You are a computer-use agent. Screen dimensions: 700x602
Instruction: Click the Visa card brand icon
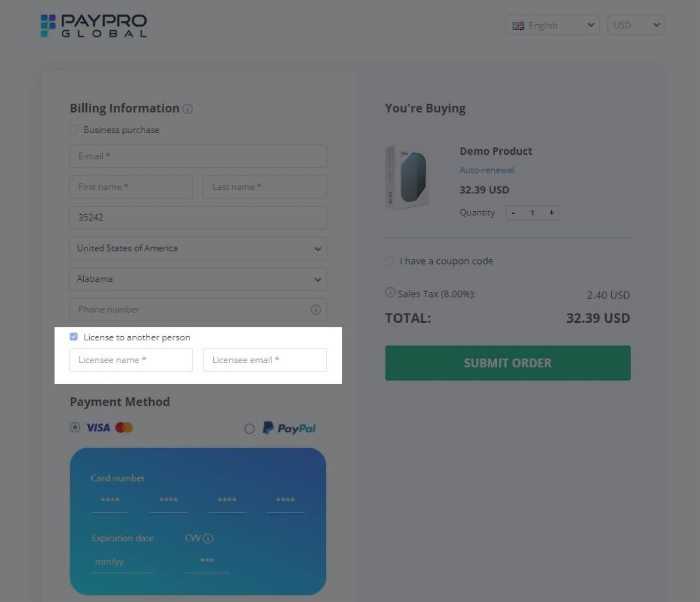[x=98, y=427]
